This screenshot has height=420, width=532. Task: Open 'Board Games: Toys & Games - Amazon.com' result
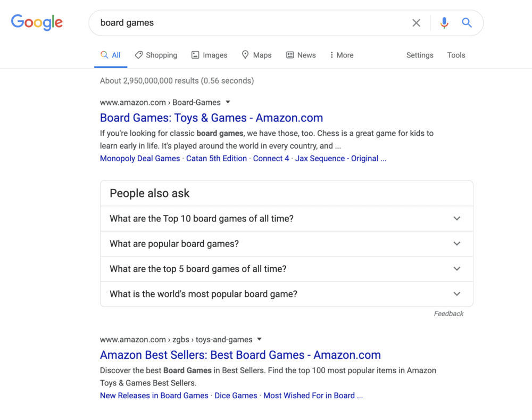pos(211,118)
